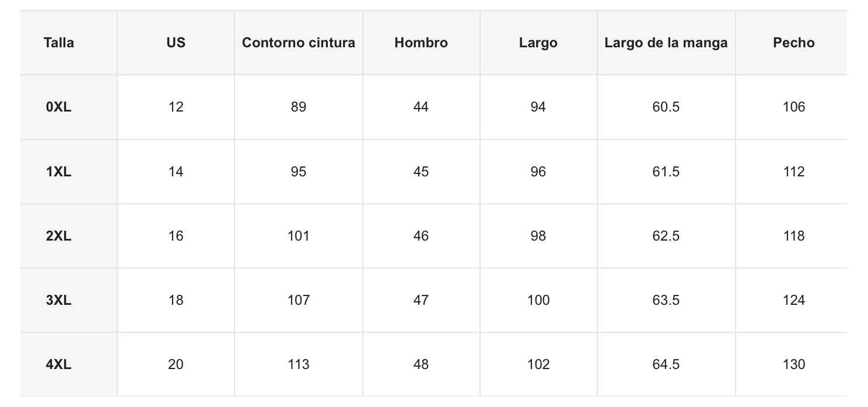868x407 pixels.
Task: Select US size 20 cell
Action: (x=176, y=364)
